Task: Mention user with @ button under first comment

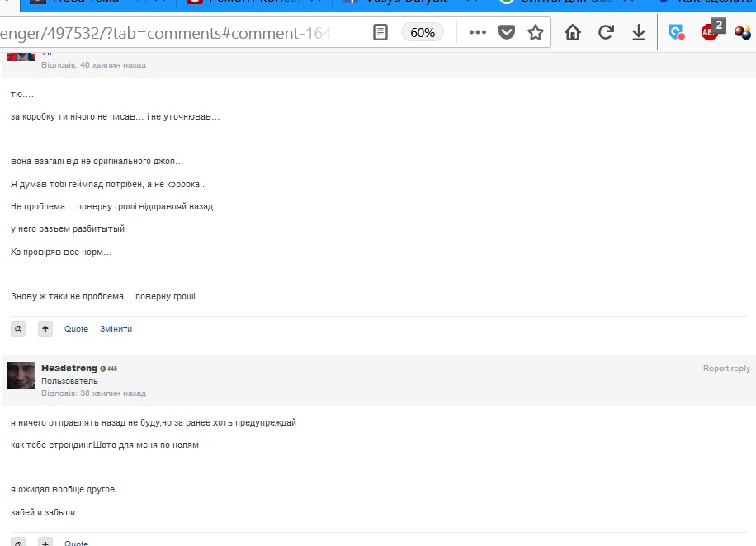Action: click(18, 328)
